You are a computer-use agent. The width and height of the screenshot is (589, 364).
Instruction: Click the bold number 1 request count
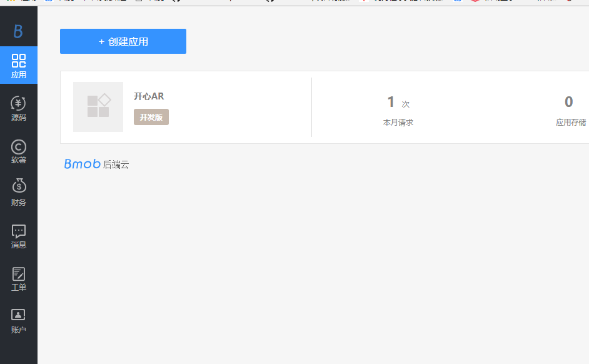click(390, 102)
